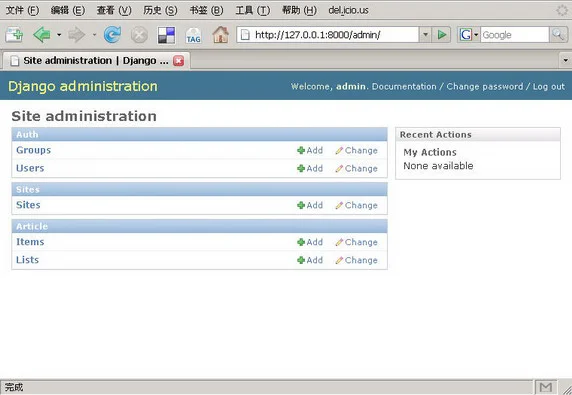572x395 pixels.
Task: Click Change in the Lists row
Action: (356, 260)
